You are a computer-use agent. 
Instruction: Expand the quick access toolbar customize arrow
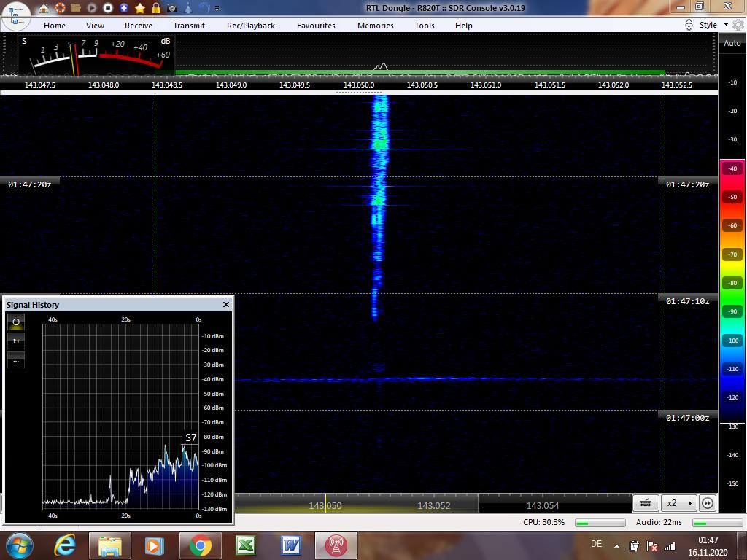[217, 8]
